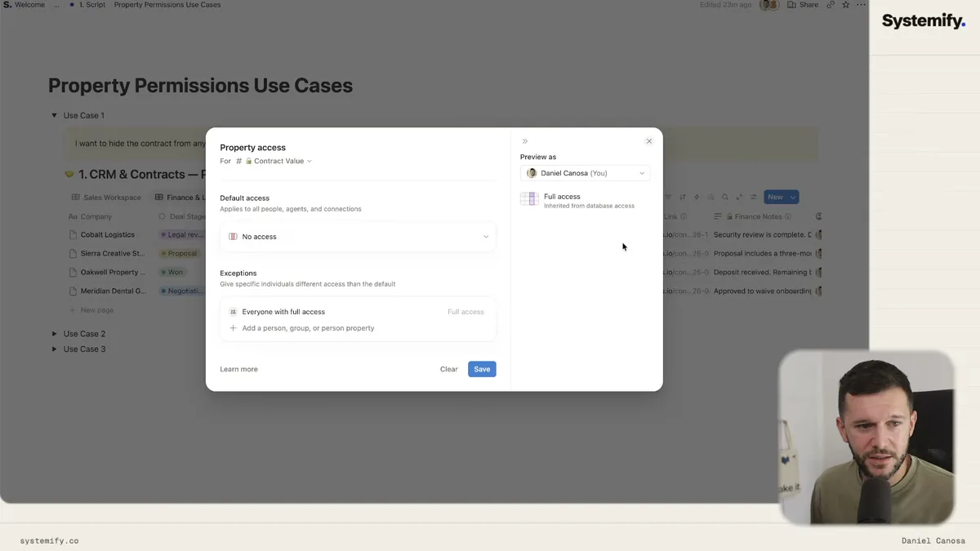Click 'Add a person, group, or person property'
The height and width of the screenshot is (551, 980).
pos(308,328)
